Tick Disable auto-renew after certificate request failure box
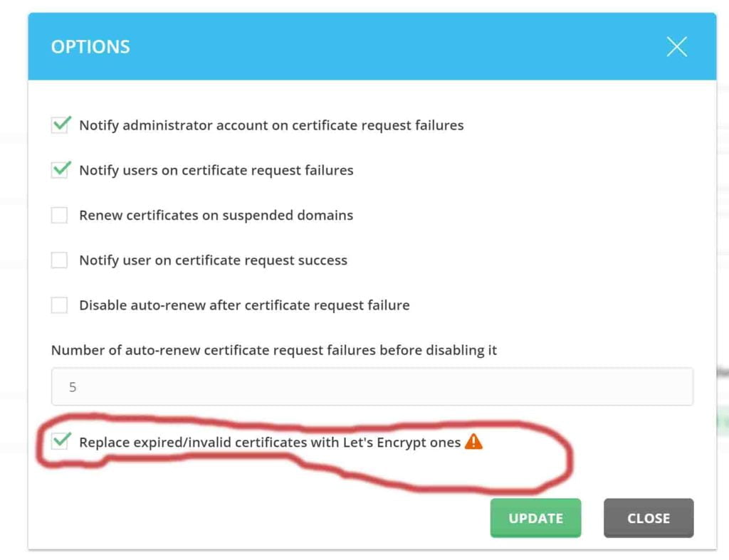This screenshot has width=729, height=560. click(x=59, y=305)
